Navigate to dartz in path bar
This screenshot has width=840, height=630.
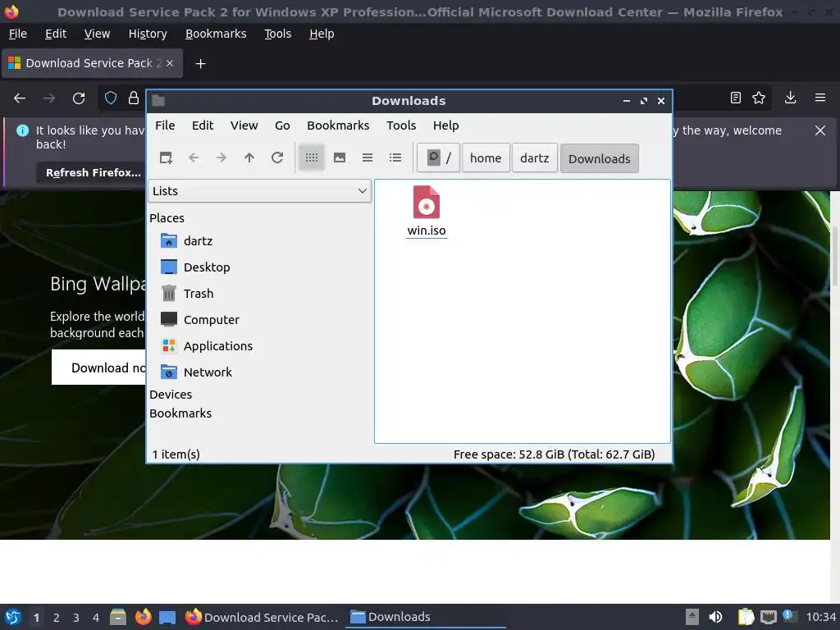coord(534,158)
